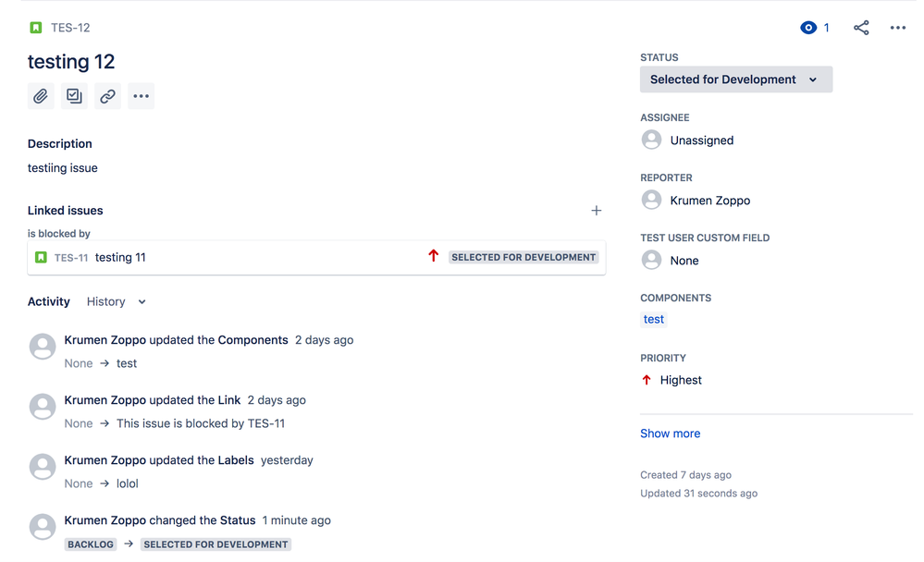Add a linked issue with the plus icon
924x562 pixels.
tap(597, 211)
